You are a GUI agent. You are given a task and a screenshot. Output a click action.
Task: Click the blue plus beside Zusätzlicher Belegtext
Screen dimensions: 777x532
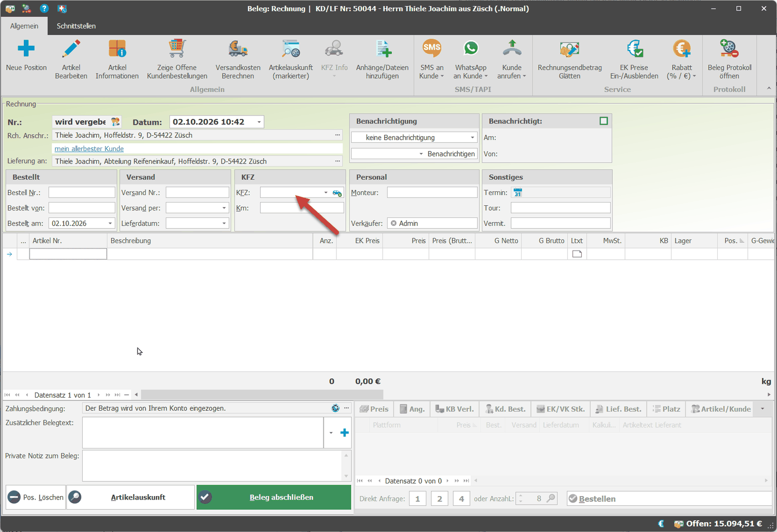344,432
